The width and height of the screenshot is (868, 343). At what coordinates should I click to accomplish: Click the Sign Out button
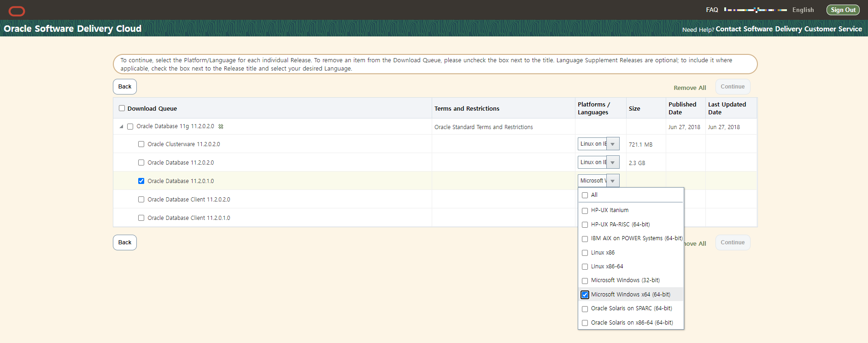[x=843, y=10]
